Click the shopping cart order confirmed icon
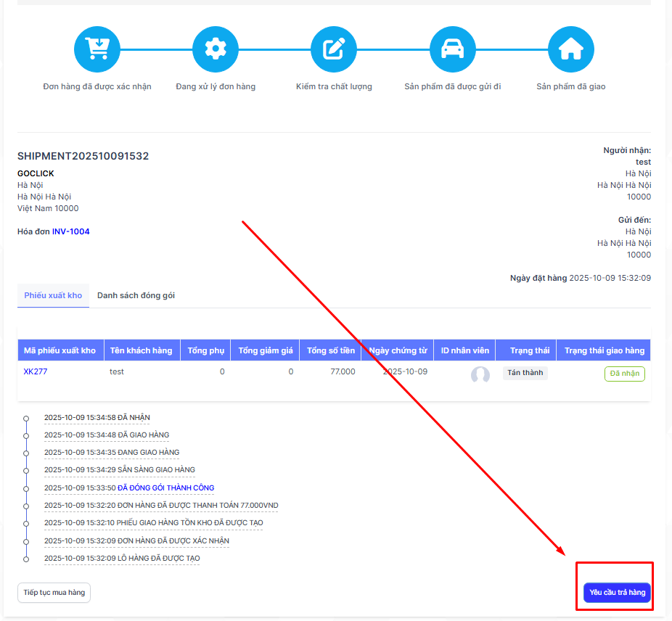 pos(97,49)
